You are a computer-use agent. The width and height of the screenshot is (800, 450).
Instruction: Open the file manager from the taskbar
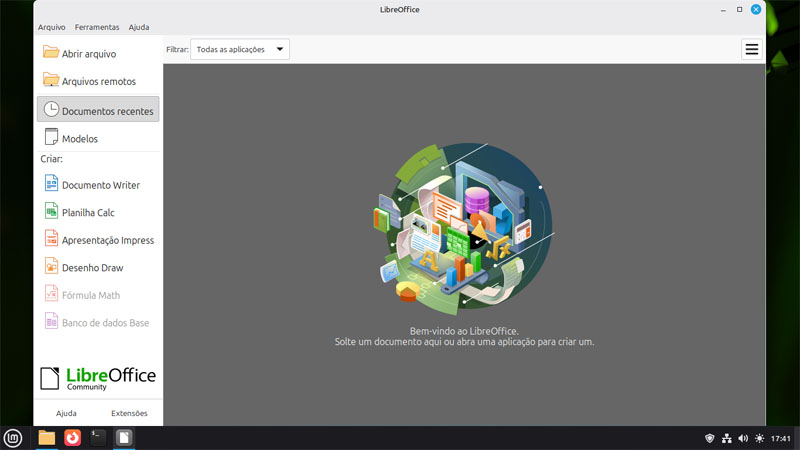click(46, 438)
